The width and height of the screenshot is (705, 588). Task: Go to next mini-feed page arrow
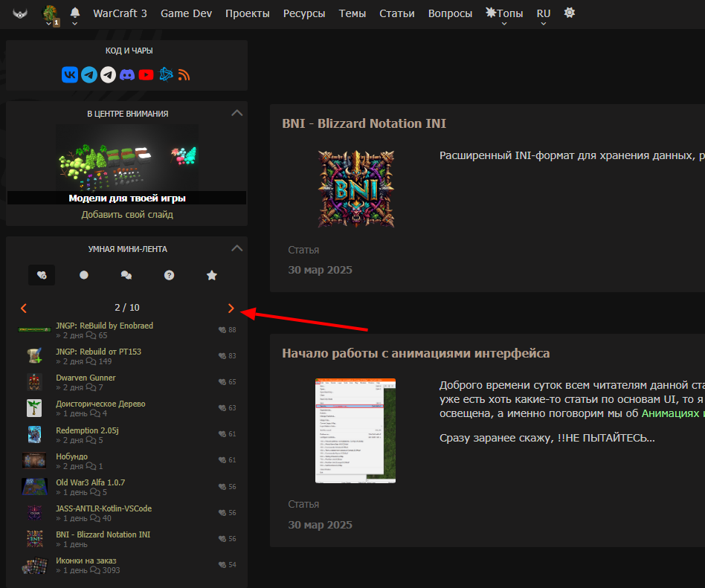coord(231,308)
